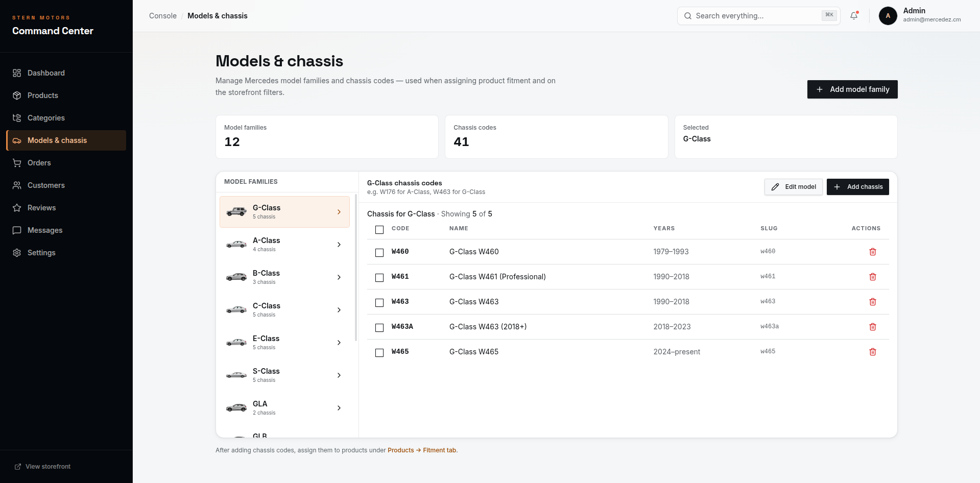Delete the W460 chassis row
The width and height of the screenshot is (980, 483).
click(x=873, y=252)
